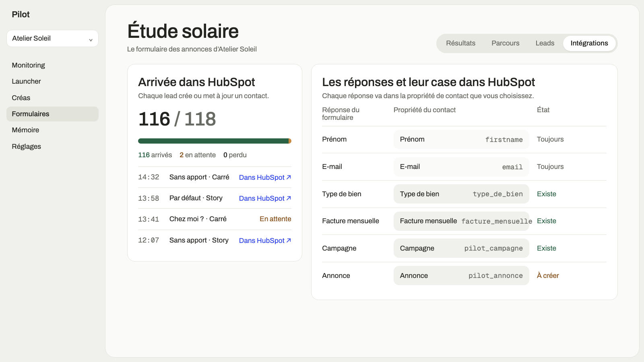Open the Annonce pilot_annonce property field
Image resolution: width=644 pixels, height=362 pixels.
click(x=461, y=276)
